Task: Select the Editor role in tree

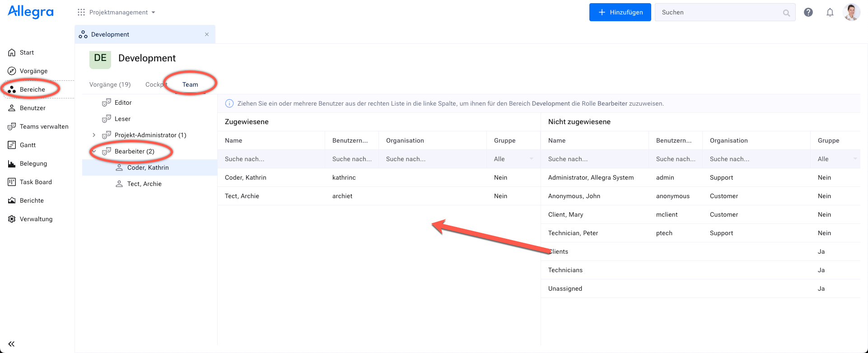Action: [x=123, y=102]
